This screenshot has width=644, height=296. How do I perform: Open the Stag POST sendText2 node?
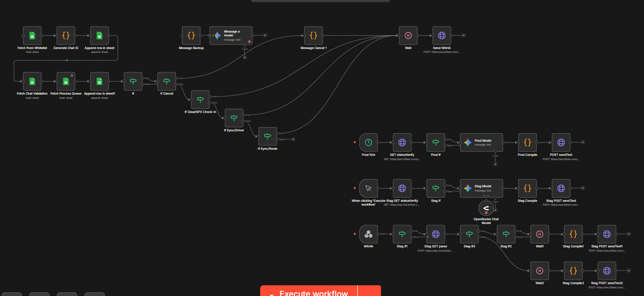(x=607, y=271)
